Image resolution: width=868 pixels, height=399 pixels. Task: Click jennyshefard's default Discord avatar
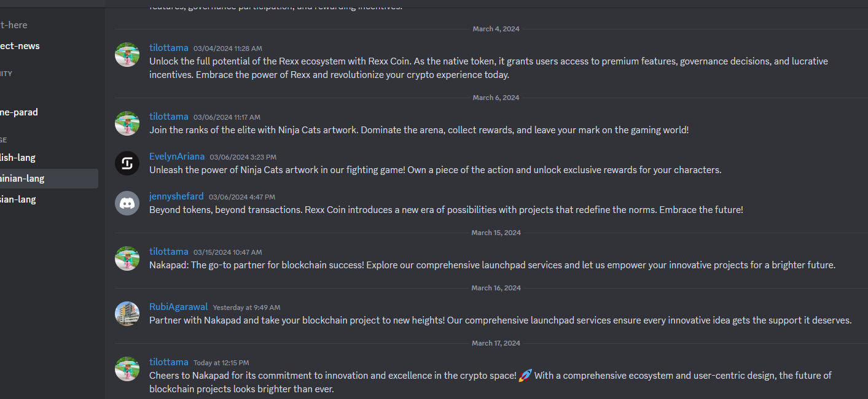(127, 203)
